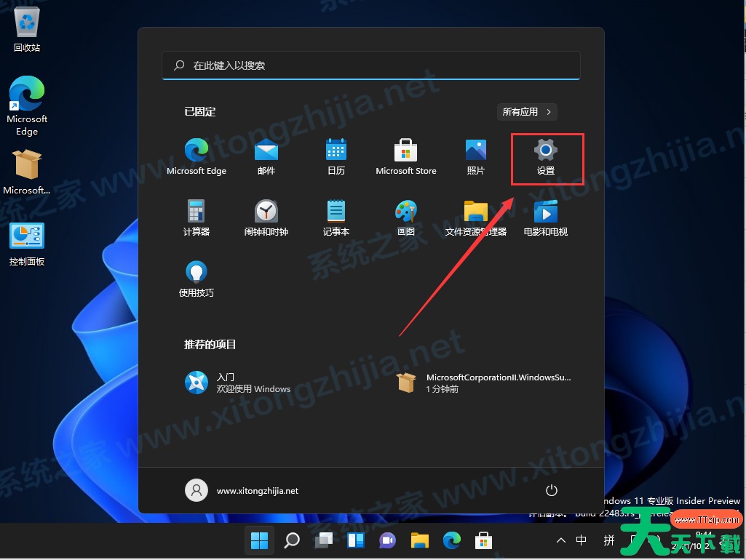746x560 pixels.
Task: Click the 所有应用 all apps button
Action: 527,112
